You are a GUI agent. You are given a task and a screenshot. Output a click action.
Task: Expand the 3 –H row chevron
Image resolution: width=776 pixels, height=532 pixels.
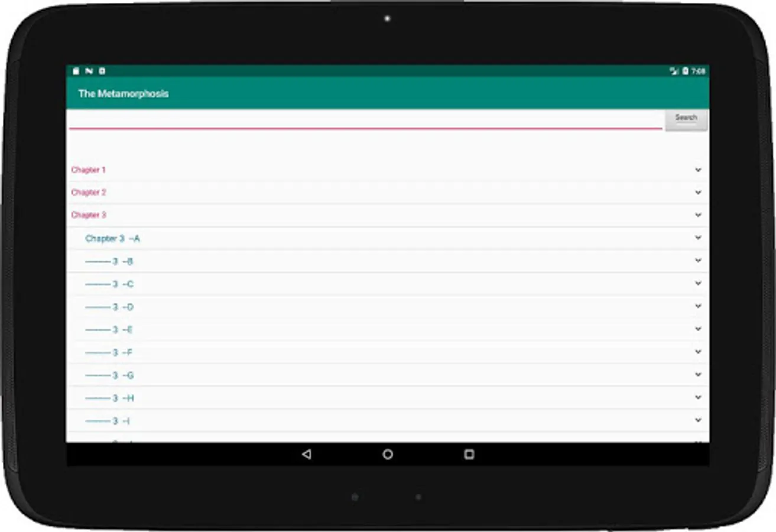point(698,397)
